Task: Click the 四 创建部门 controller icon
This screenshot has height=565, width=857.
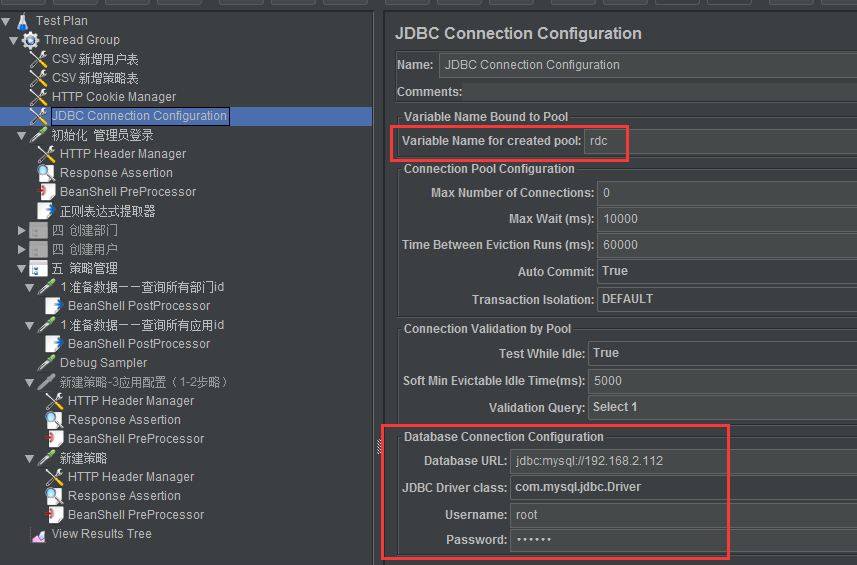Action: click(38, 231)
